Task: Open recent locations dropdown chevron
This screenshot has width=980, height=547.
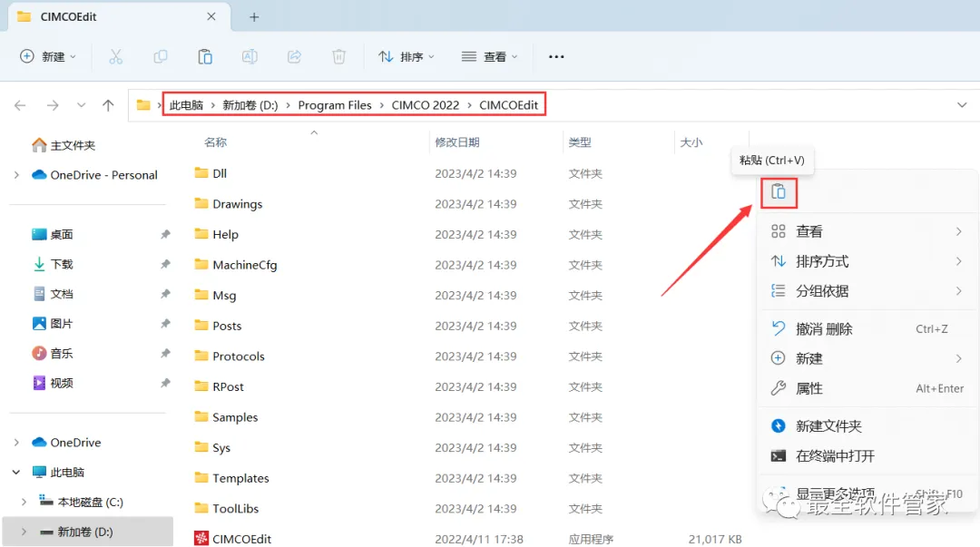Action: click(x=82, y=105)
